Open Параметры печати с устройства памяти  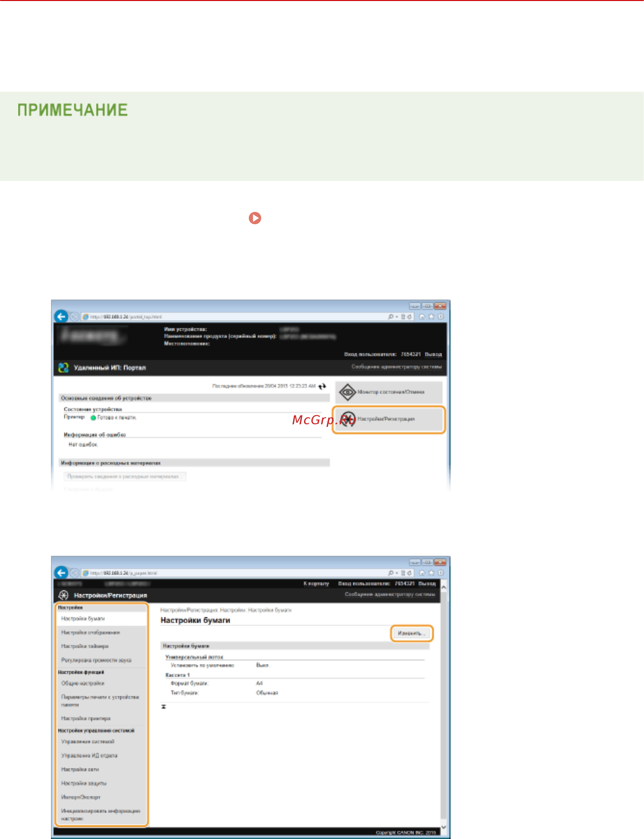(102, 701)
